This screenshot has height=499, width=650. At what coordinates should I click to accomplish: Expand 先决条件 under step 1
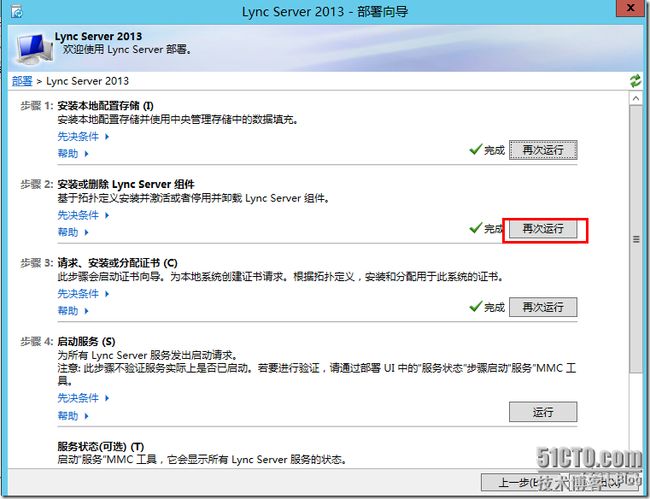coord(83,136)
